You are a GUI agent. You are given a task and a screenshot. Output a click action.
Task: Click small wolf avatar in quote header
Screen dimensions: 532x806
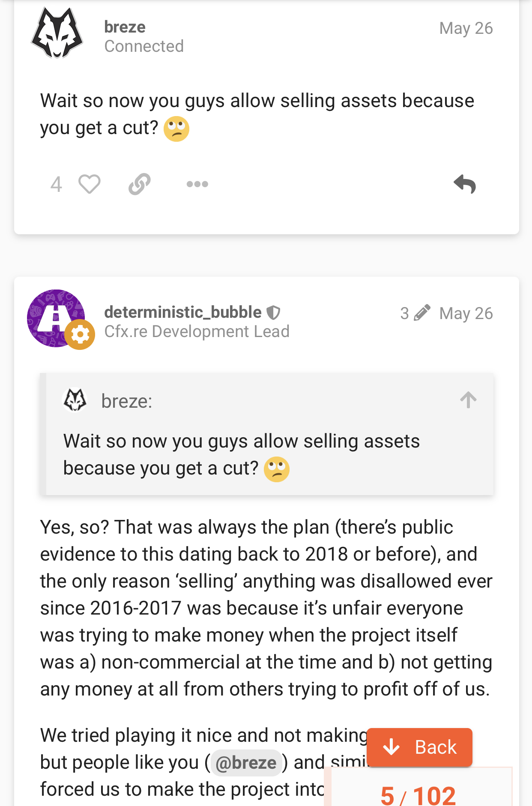75,400
